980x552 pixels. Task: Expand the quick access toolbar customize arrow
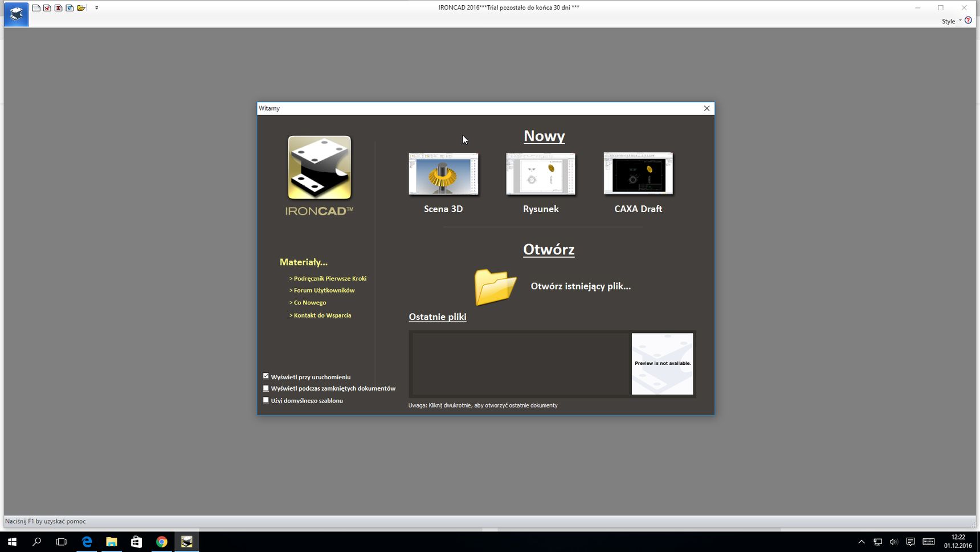96,8
